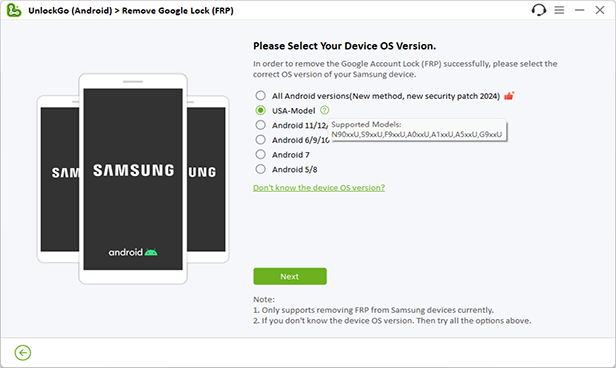Click the center Samsung phone image

click(x=133, y=179)
